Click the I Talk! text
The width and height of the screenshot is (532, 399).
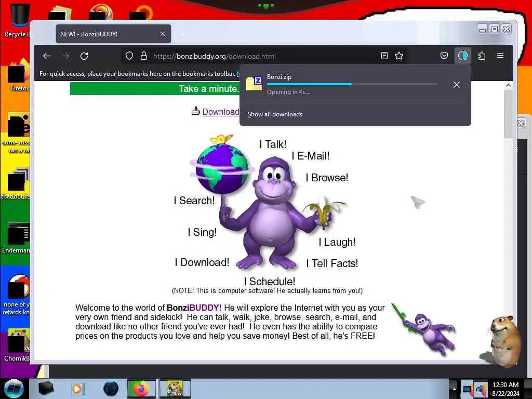(273, 144)
